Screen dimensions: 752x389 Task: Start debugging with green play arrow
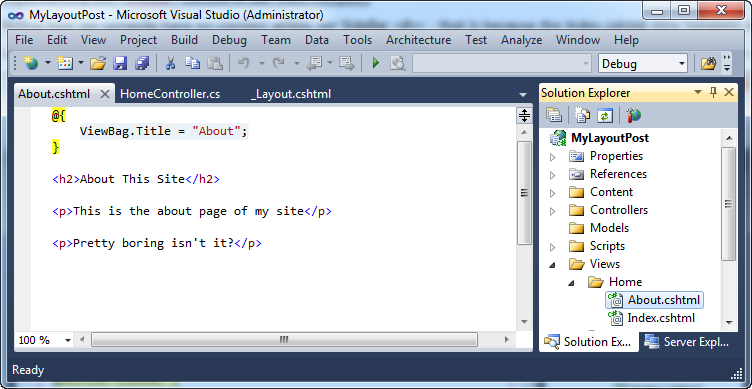[376, 63]
